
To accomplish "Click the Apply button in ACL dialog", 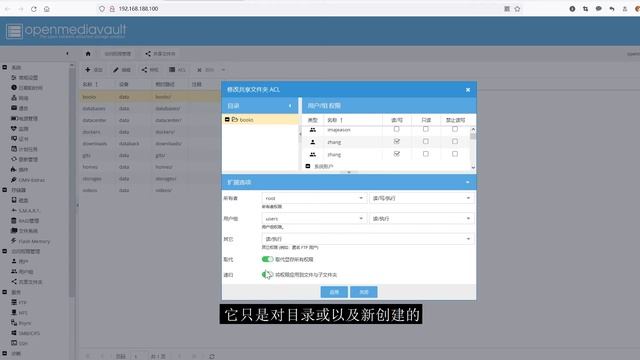I will [334, 292].
